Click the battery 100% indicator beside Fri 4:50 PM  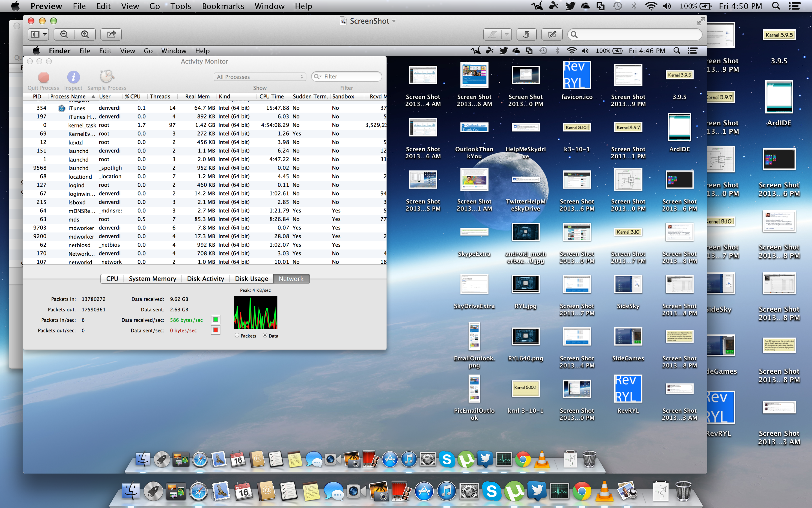point(696,6)
